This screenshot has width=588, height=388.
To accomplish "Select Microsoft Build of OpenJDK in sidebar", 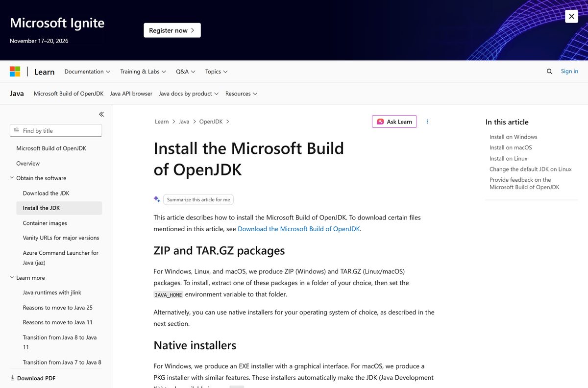I will pyautogui.click(x=51, y=148).
